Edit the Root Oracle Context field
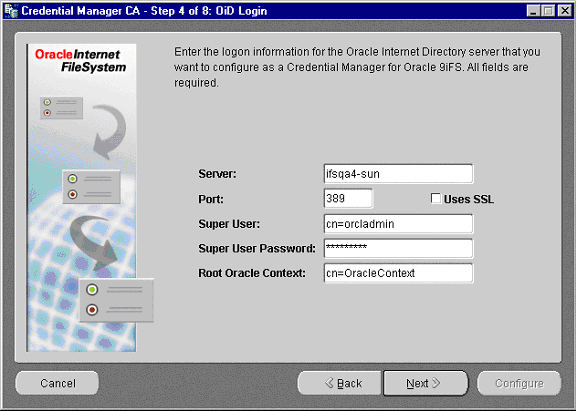576x411 pixels. [x=399, y=273]
